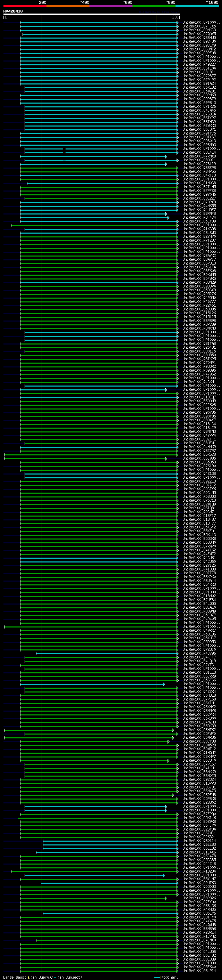Click the cyan ~100% identity color segment
This screenshot has height=980, width=222.
[x=197, y=6]
